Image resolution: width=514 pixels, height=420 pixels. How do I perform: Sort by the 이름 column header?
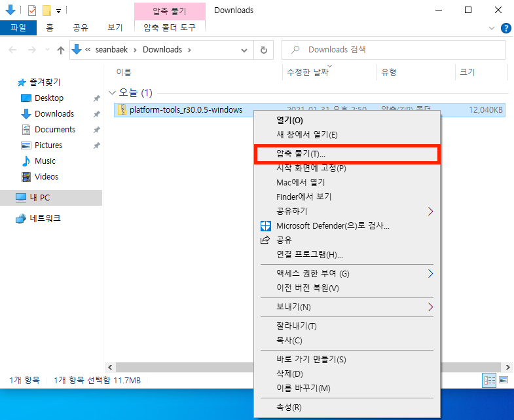(124, 72)
